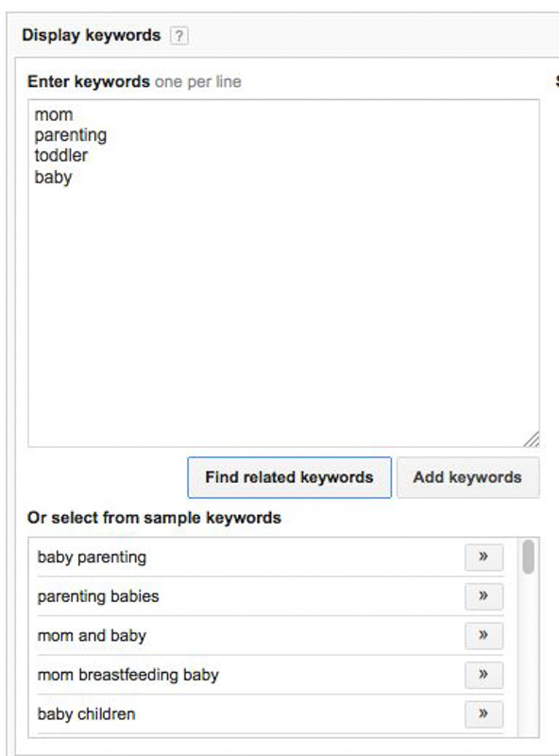Select the 'baby parenting' sample keyword row
Viewport: 559px width, 756px height.
tap(270, 557)
